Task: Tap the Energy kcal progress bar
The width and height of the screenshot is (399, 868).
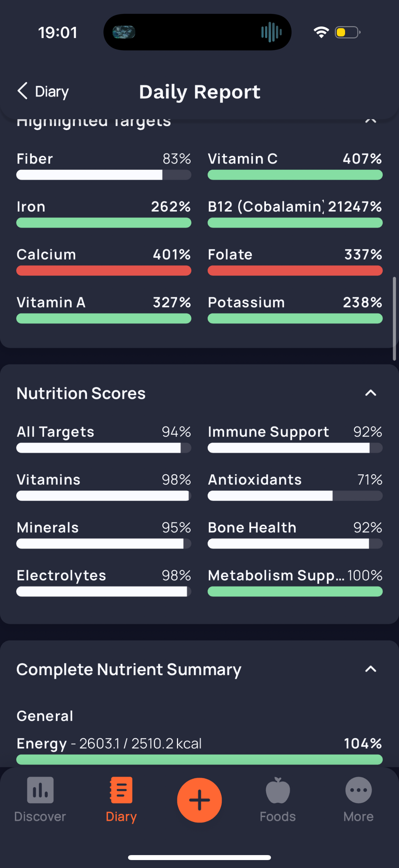Action: [x=199, y=759]
